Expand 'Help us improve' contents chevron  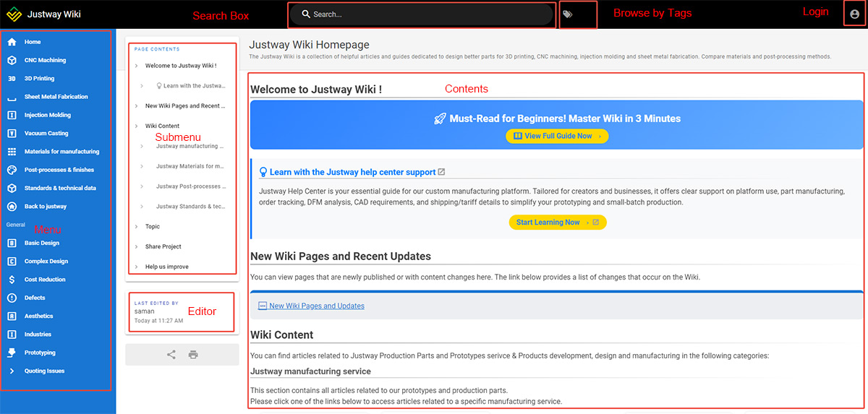click(x=137, y=267)
